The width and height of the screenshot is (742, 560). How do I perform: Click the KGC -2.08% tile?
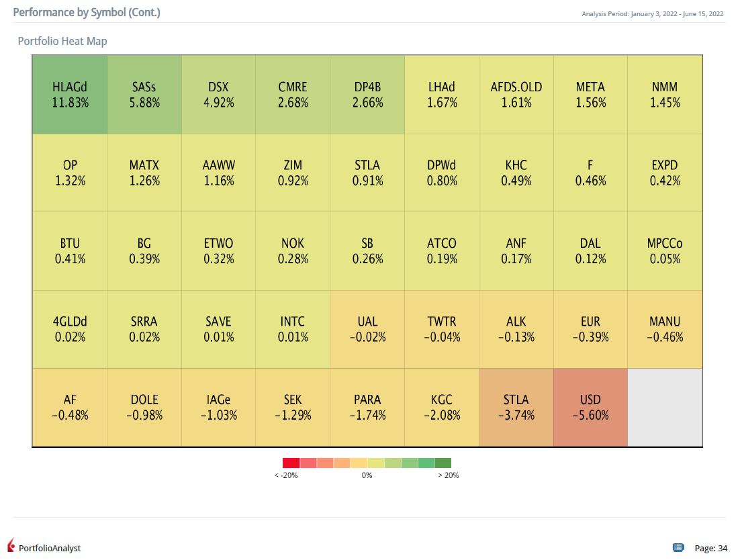442,408
